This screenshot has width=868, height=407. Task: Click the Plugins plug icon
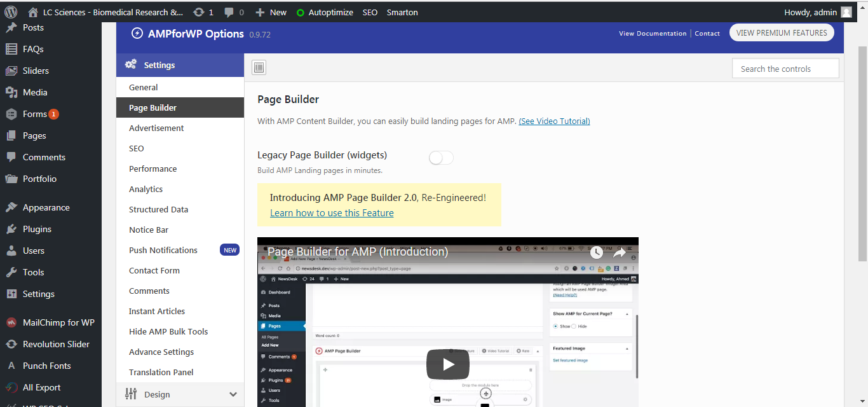click(11, 229)
